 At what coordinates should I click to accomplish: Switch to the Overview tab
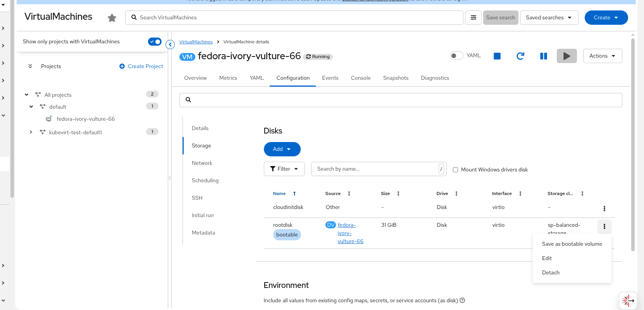(195, 78)
